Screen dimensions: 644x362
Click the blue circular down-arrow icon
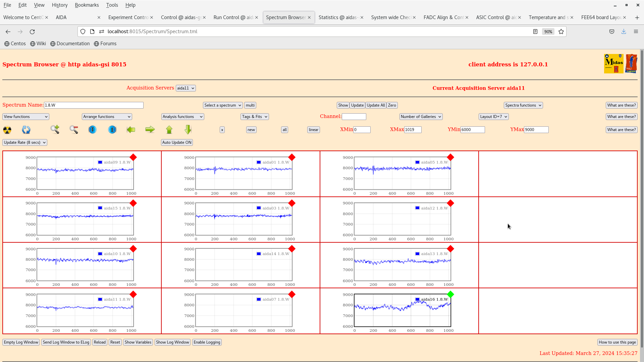93,130
